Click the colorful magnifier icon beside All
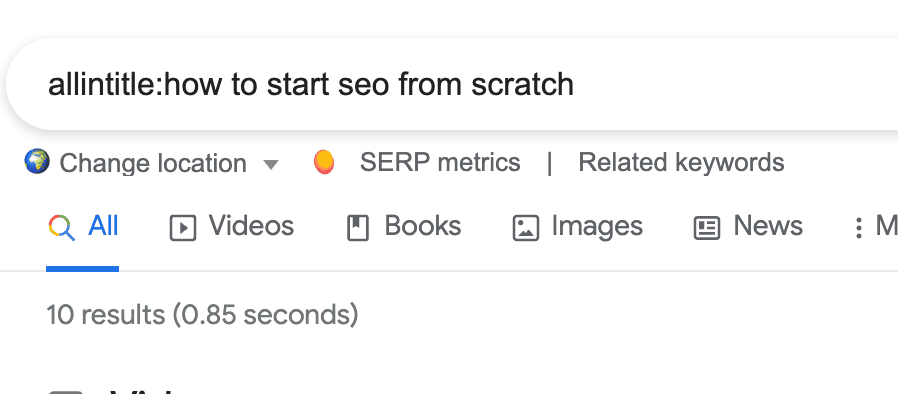Screen dimensions: 898x394 click(61, 228)
